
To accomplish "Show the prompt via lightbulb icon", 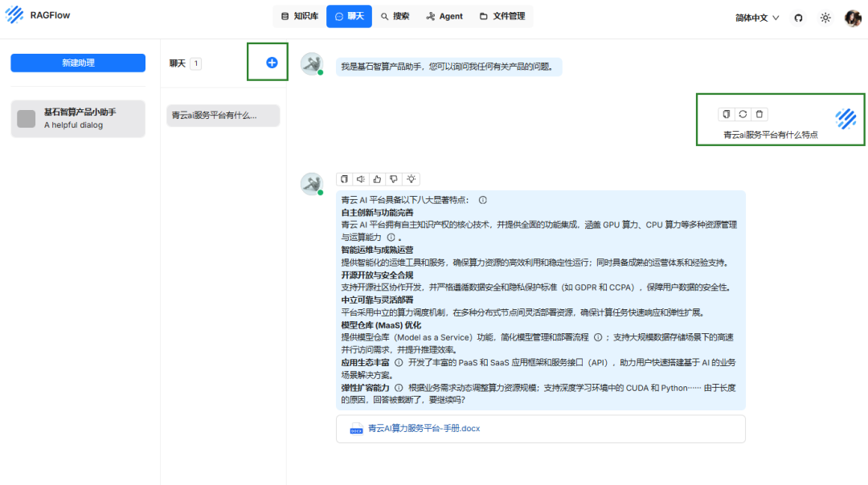I will 411,178.
